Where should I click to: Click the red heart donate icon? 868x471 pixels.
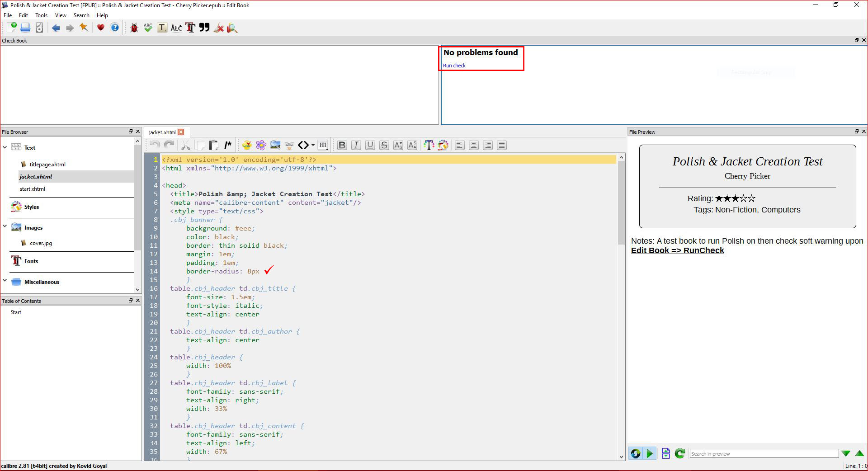tap(100, 28)
